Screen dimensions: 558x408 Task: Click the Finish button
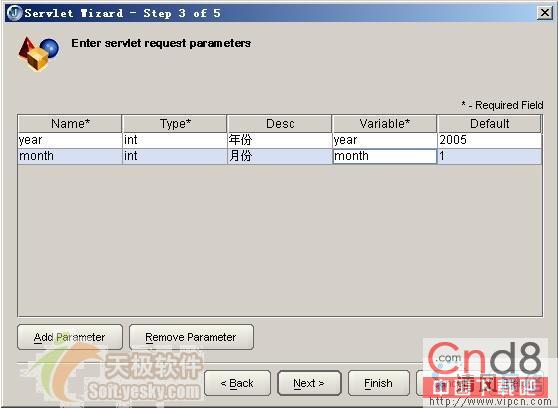pyautogui.click(x=379, y=383)
